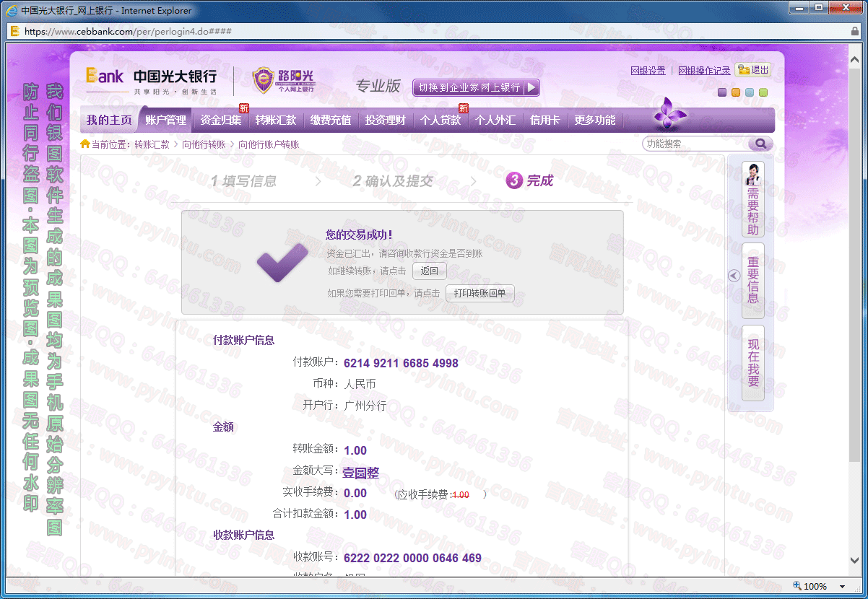This screenshot has width=868, height=599.
Task: Open the 现在我要 side tab
Action: point(753,363)
